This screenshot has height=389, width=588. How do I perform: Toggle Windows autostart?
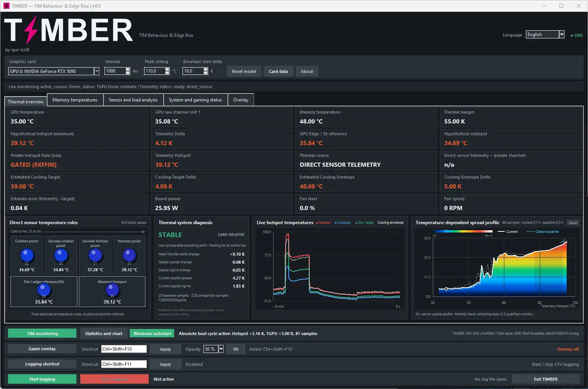152,334
